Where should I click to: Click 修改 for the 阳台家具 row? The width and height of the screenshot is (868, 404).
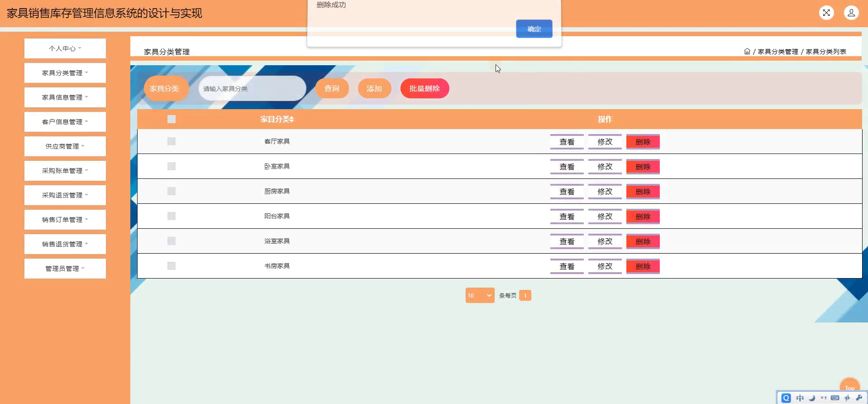coord(605,216)
